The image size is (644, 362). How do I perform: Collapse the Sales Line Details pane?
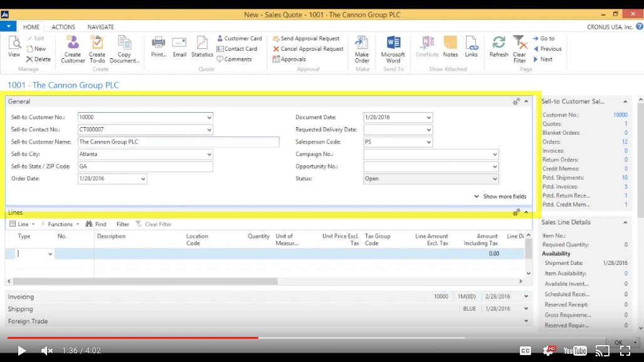coord(625,222)
